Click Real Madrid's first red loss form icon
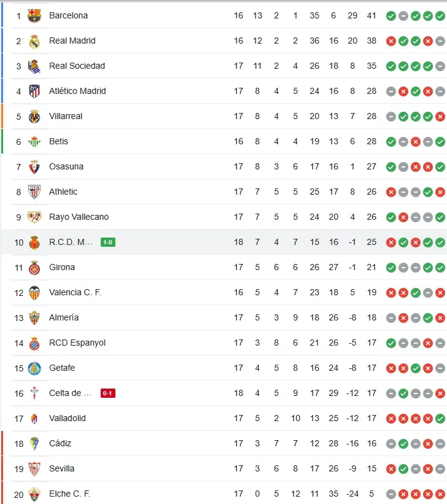 pyautogui.click(x=391, y=41)
